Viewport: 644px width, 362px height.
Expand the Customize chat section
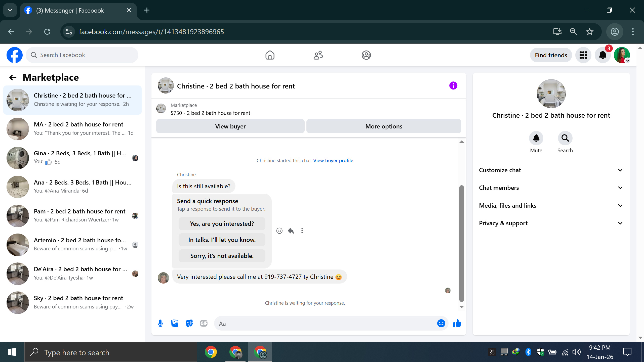(x=551, y=170)
